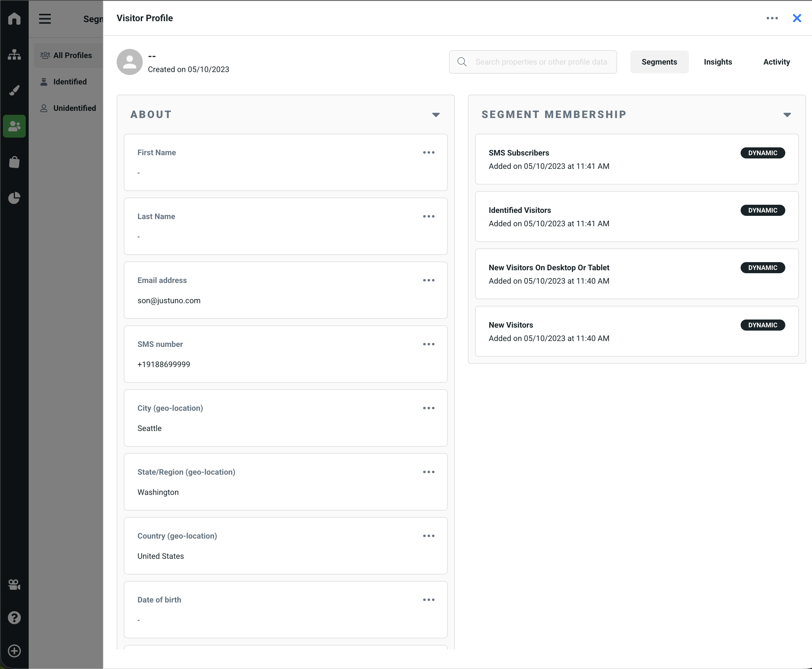This screenshot has height=669, width=812.
Task: Open the help question mark icon
Action: (x=14, y=618)
